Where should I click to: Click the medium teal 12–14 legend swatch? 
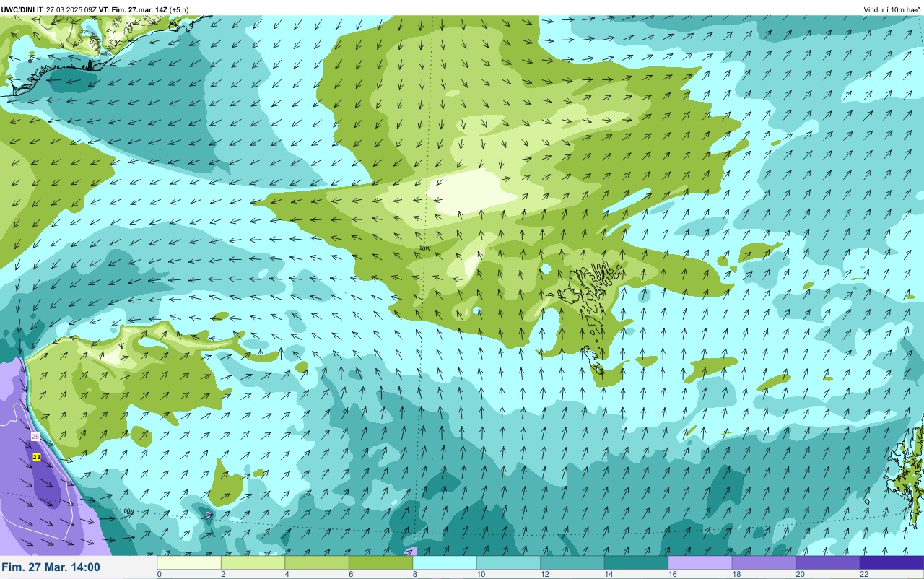pos(572,562)
